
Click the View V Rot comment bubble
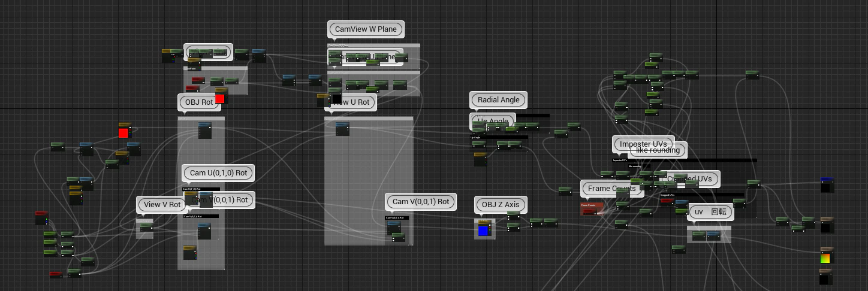tap(162, 204)
